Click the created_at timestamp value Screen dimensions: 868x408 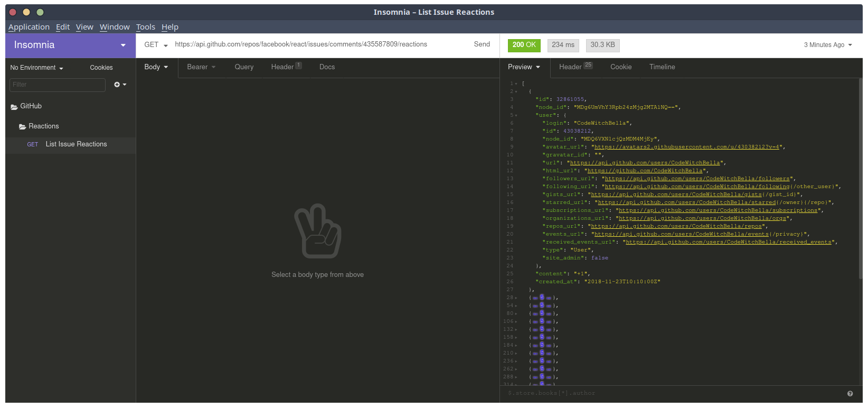(x=622, y=282)
